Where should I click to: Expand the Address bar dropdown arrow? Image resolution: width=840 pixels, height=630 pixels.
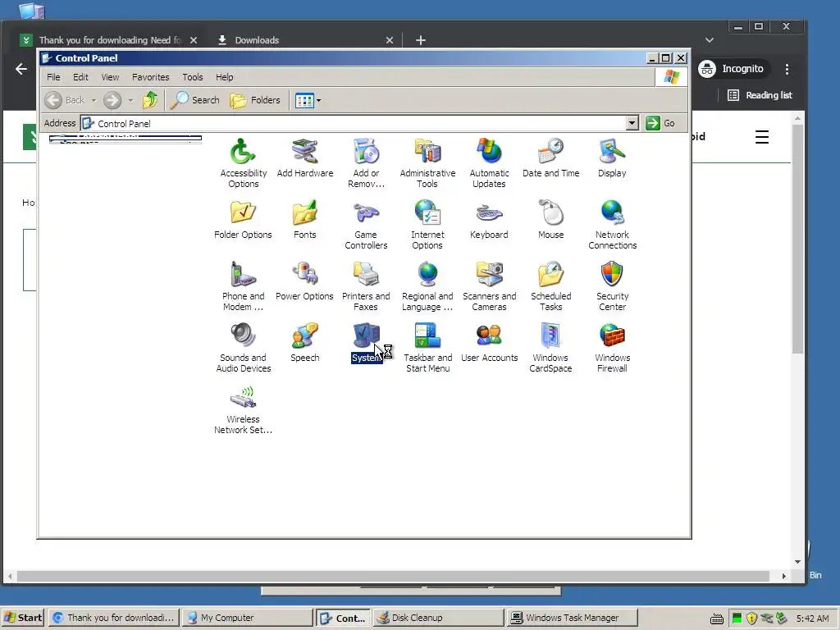(632, 123)
